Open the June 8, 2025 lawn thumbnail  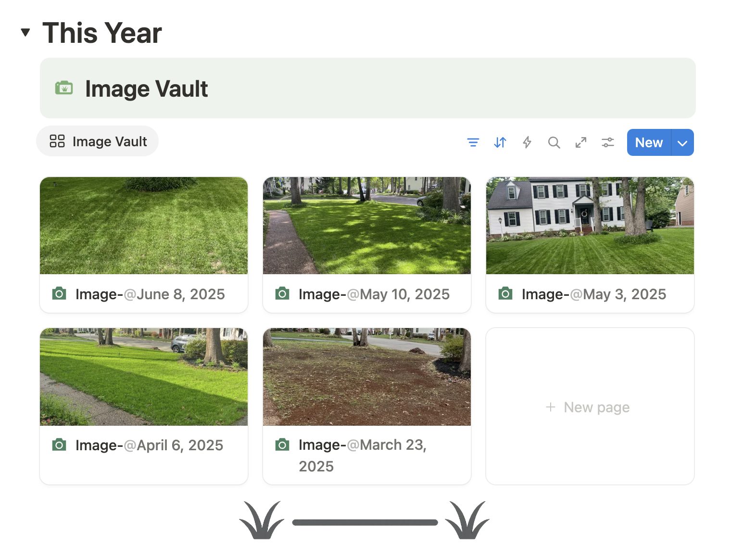pos(144,226)
